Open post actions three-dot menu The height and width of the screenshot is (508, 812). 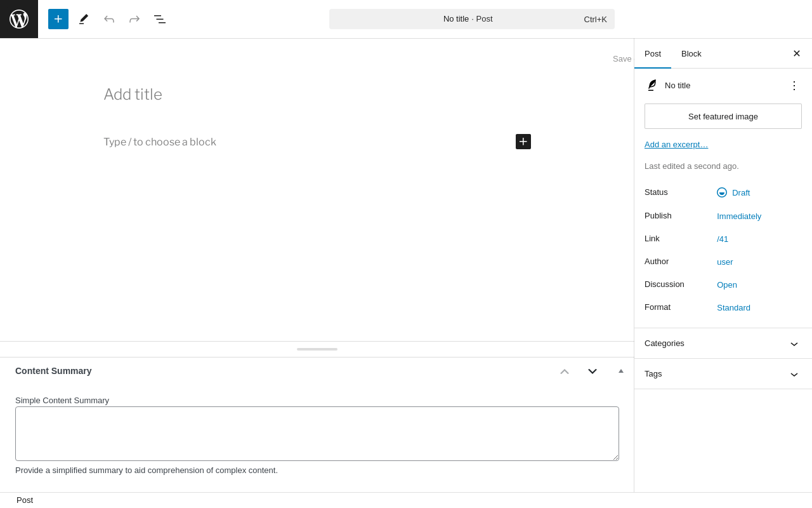794,85
